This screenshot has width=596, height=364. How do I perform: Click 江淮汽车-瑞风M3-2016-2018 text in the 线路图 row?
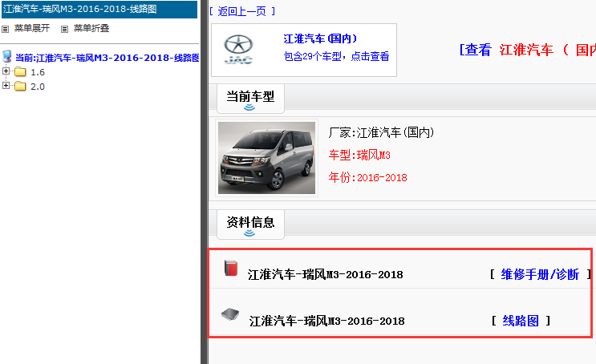click(x=327, y=321)
